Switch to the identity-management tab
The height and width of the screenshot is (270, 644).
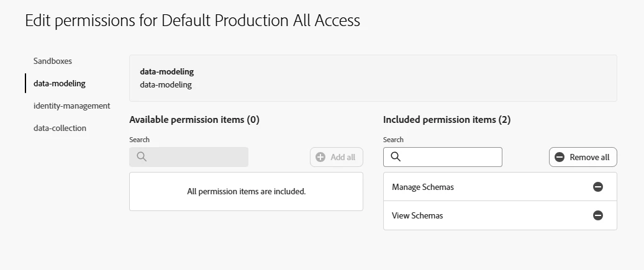tap(72, 106)
